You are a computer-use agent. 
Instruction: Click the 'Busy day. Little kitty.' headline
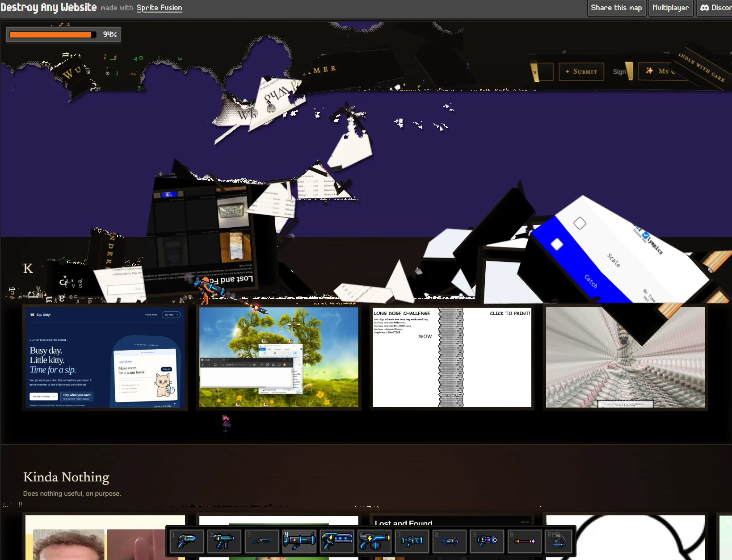coord(47,355)
